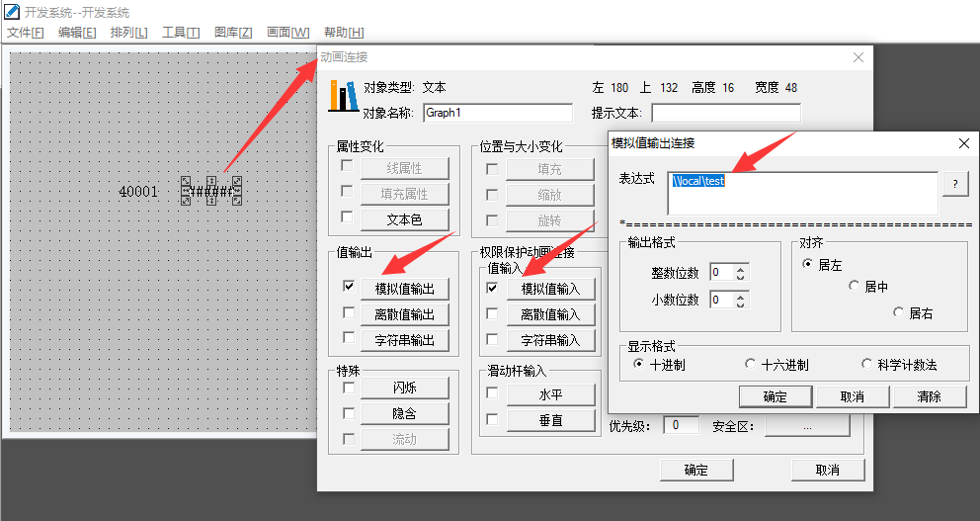Screen dimensions: 980x521
Task: Select 十六进制 display format
Action: point(751,365)
